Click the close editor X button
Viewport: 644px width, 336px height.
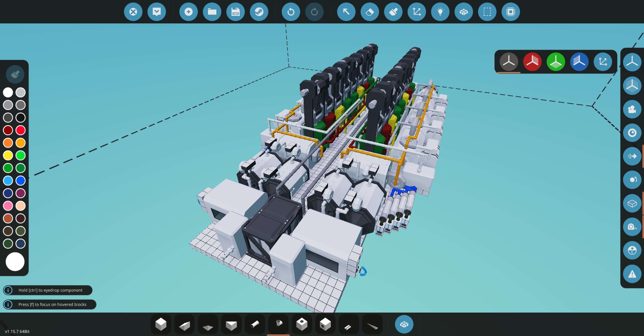tap(133, 12)
